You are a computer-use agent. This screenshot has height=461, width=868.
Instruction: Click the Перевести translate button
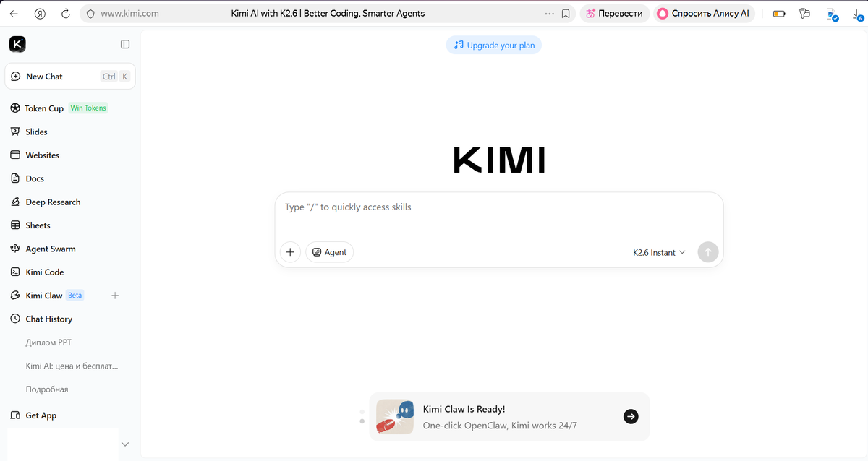pyautogui.click(x=615, y=13)
